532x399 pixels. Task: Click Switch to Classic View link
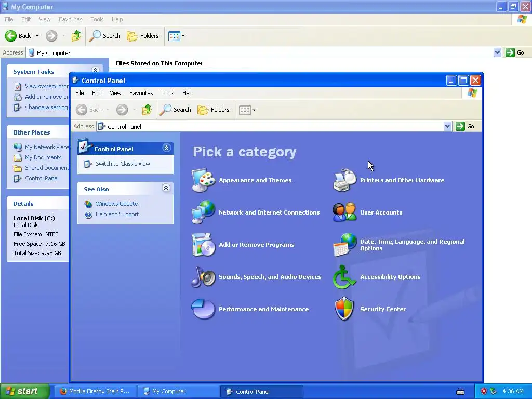coord(123,164)
